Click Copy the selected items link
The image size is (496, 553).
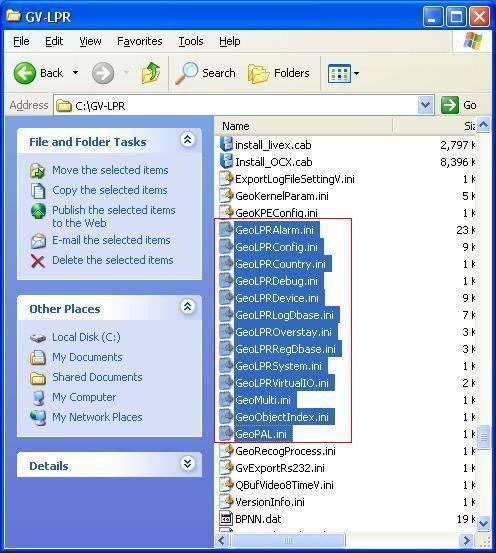[x=110, y=190]
